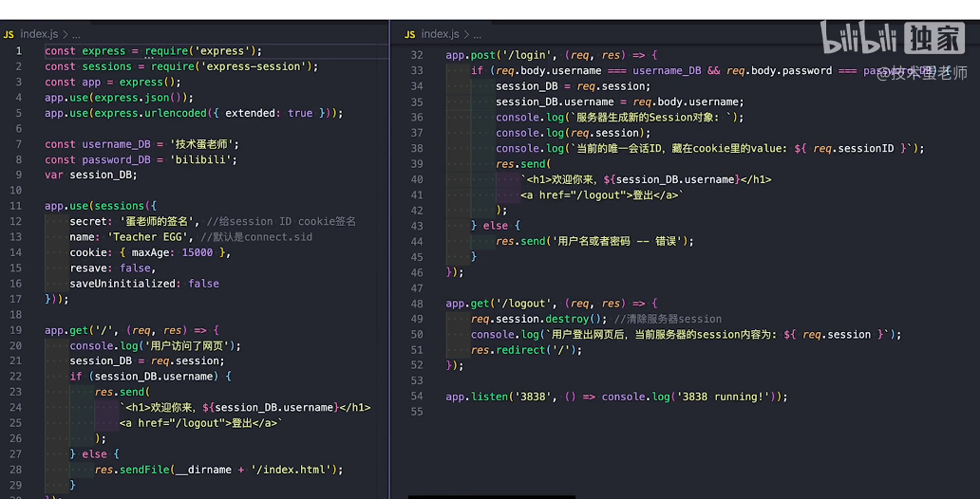The width and height of the screenshot is (980, 499).
Task: Click the '//清除服务器session' comment
Action: click(668, 319)
